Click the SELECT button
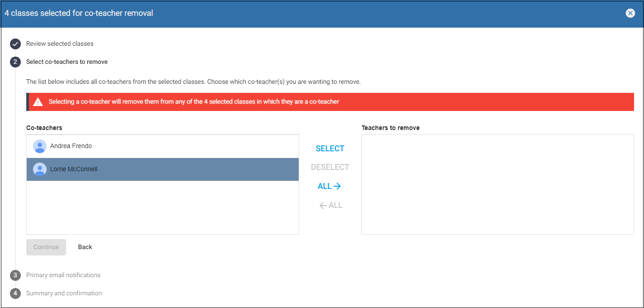644x308 pixels. click(330, 149)
